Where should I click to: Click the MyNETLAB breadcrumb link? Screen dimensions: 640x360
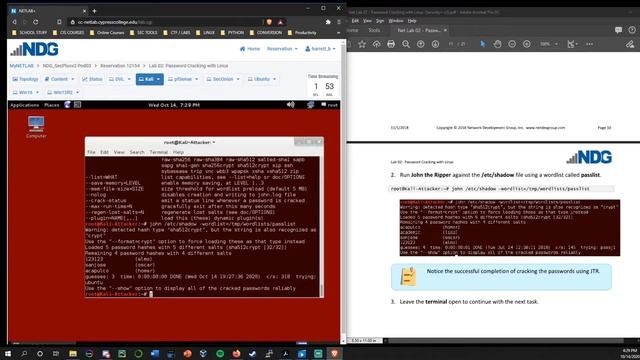[x=22, y=66]
